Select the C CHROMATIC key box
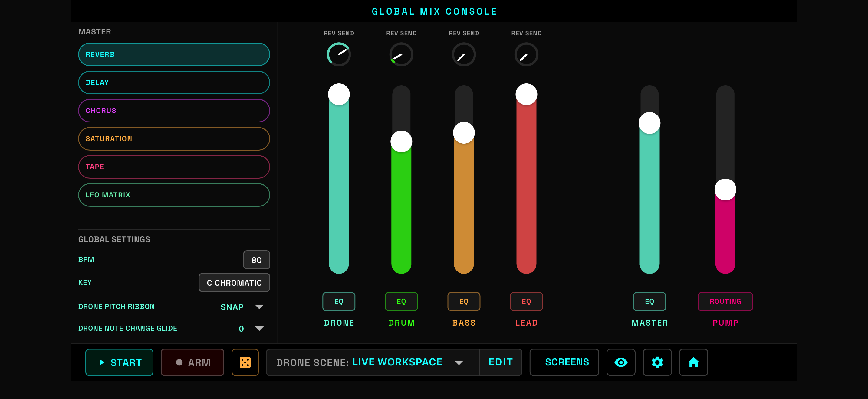 [x=234, y=283]
